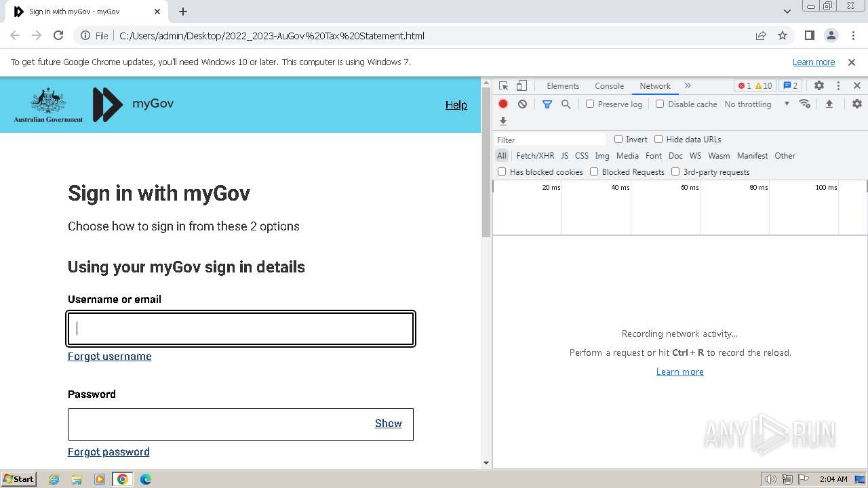Open DevTools customize three-dot menu
This screenshot has width=868, height=488.
[838, 86]
